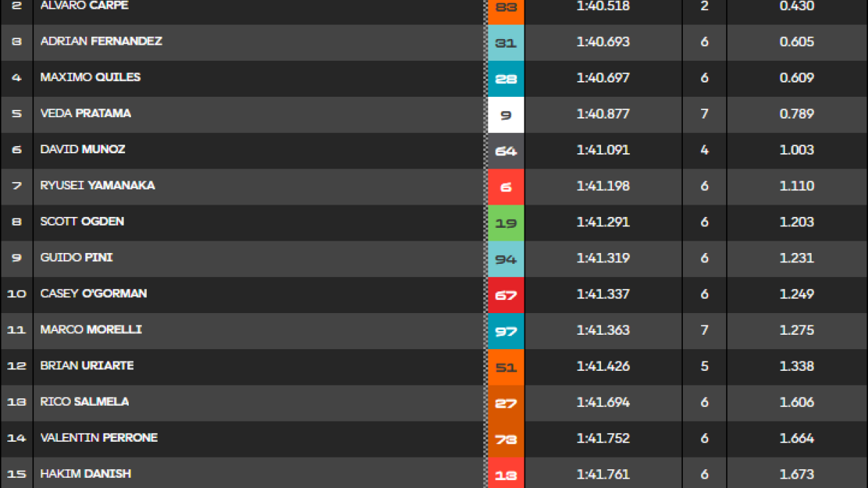This screenshot has height=488, width=868.
Task: Open rider Adrian Fernandez
Action: [x=101, y=41]
